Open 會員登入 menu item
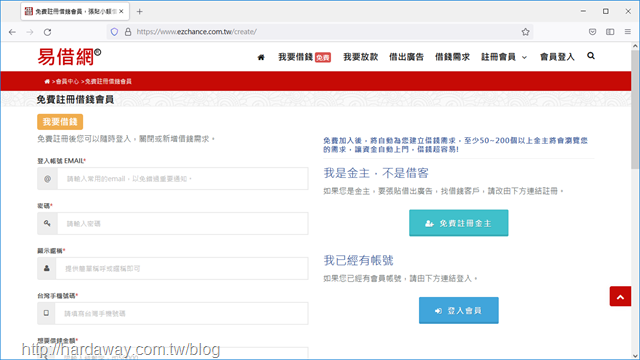 [557, 57]
